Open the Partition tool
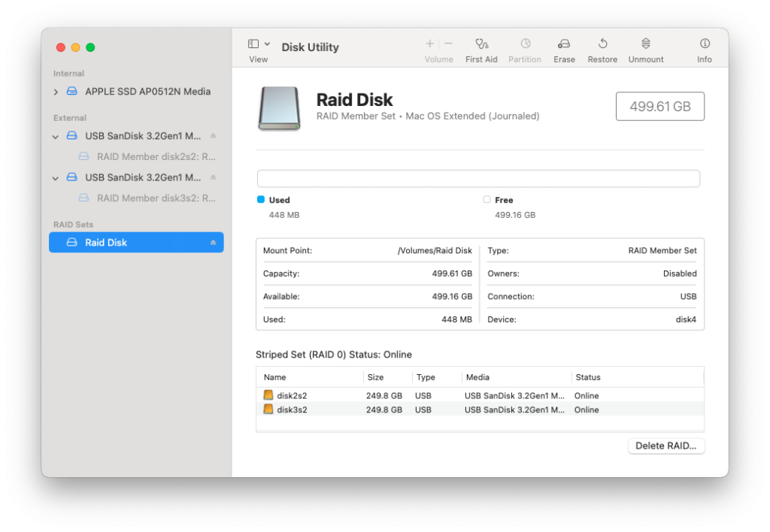Image resolution: width=770 pixels, height=532 pixels. tap(525, 45)
